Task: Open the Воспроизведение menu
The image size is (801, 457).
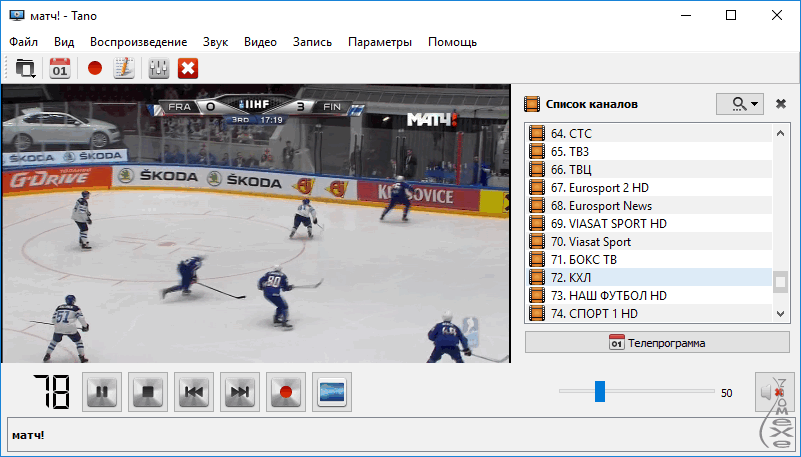Action: coord(138,42)
